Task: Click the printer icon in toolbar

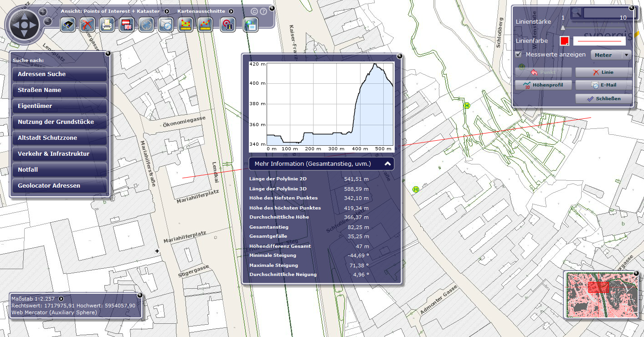Action: [x=107, y=25]
